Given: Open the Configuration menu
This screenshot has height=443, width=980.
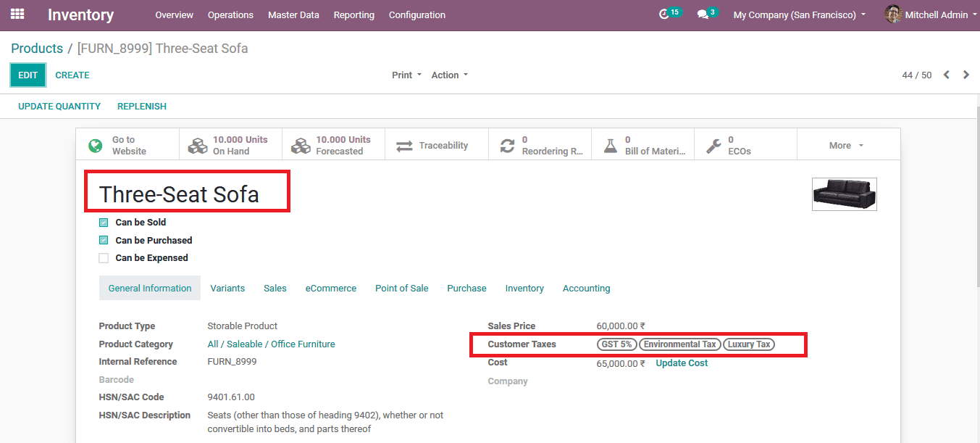Looking at the screenshot, I should [x=417, y=15].
